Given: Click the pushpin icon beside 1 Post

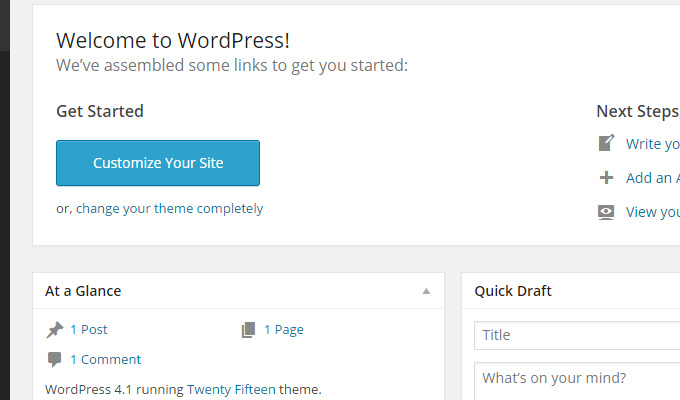Looking at the screenshot, I should [55, 330].
